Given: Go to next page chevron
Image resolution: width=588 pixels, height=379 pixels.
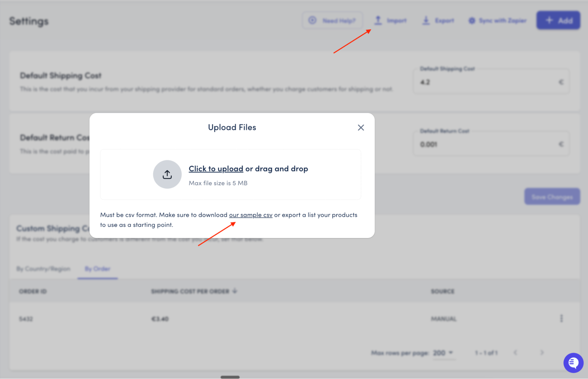Looking at the screenshot, I should [x=542, y=353].
